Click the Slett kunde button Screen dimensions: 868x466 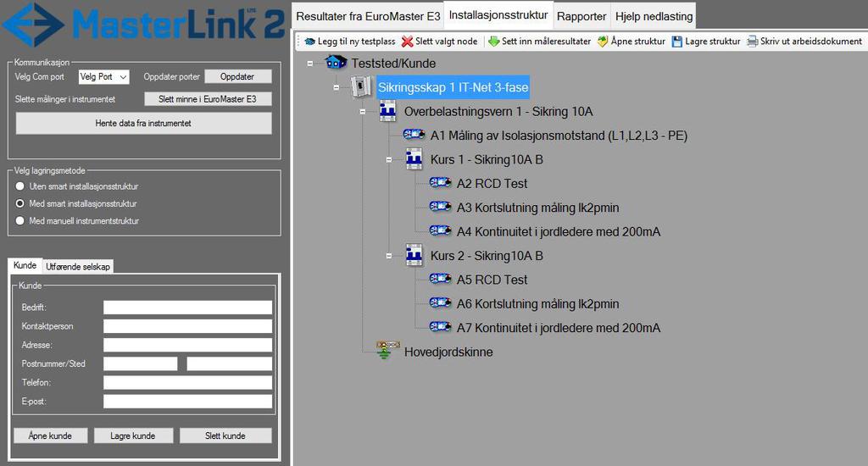(x=225, y=435)
